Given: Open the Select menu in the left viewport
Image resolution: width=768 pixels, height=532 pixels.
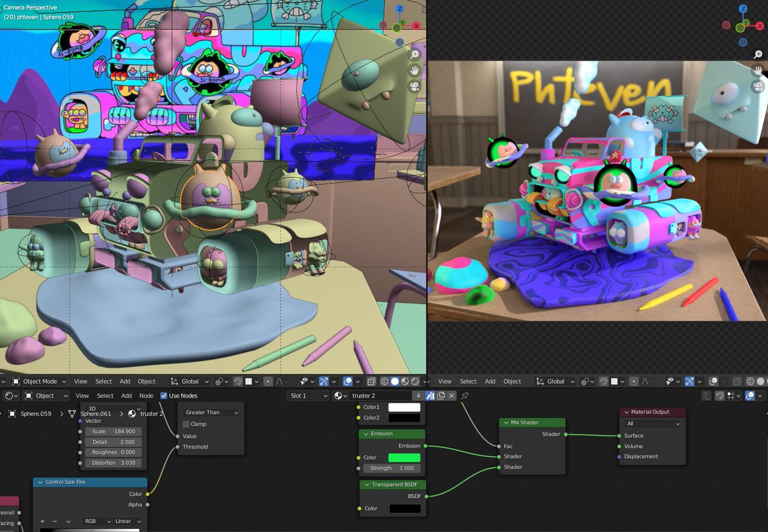Looking at the screenshot, I should [104, 382].
